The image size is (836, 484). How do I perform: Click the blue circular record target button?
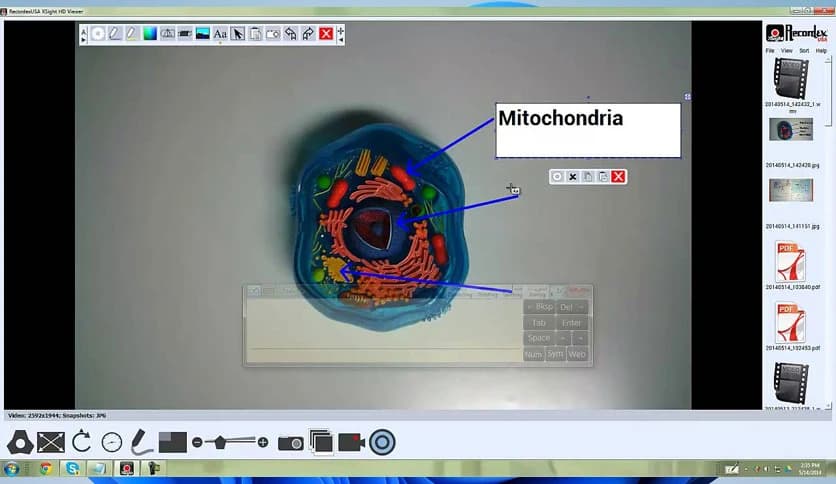coord(382,442)
